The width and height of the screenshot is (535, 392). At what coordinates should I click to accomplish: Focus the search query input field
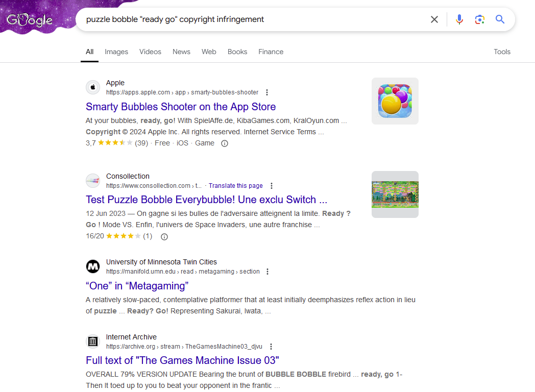click(x=253, y=19)
